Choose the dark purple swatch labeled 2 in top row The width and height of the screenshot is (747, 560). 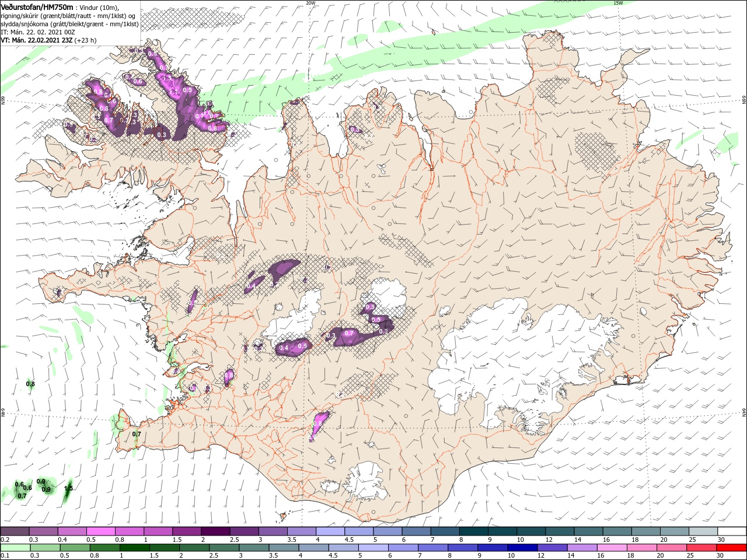point(215,531)
